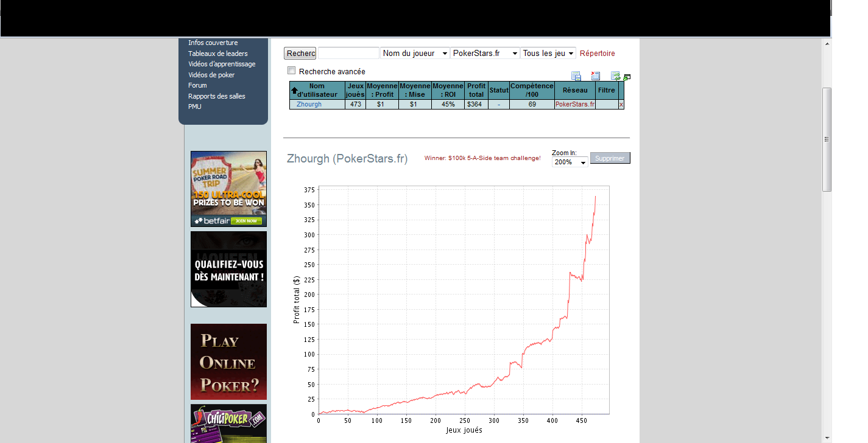Click the save results table icon
The image size is (868, 443).
click(x=576, y=76)
